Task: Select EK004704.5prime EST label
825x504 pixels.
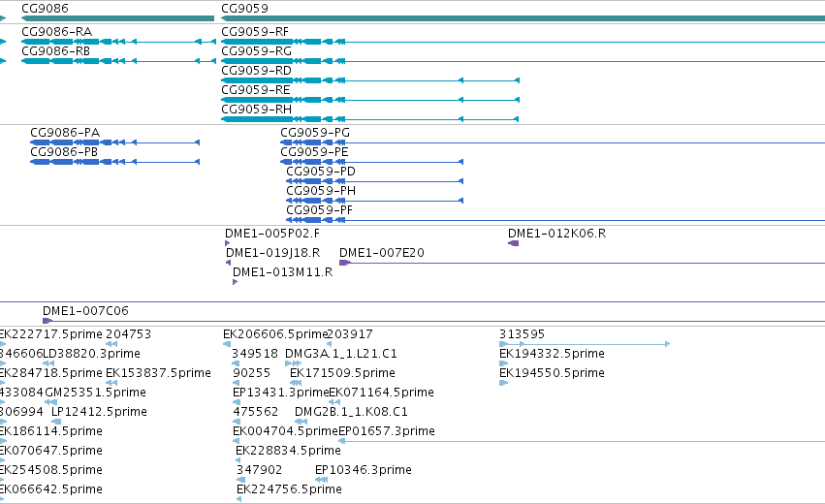Action: coord(285,431)
